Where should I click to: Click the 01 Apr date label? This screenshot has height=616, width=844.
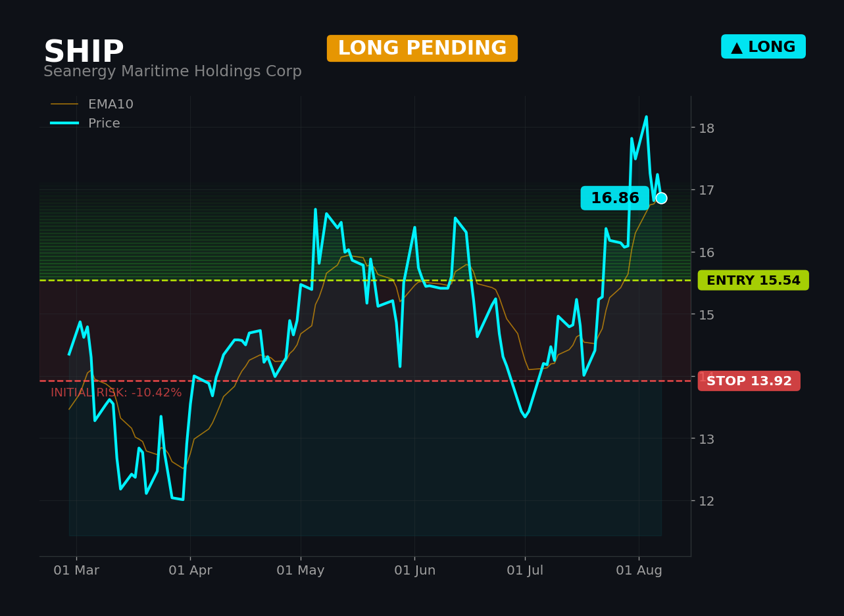190,571
